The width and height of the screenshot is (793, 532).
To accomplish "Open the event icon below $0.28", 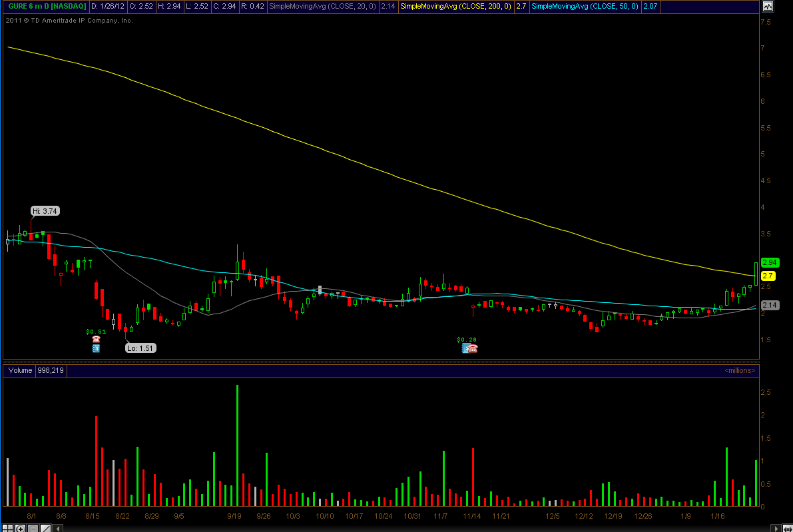I will tap(470, 348).
